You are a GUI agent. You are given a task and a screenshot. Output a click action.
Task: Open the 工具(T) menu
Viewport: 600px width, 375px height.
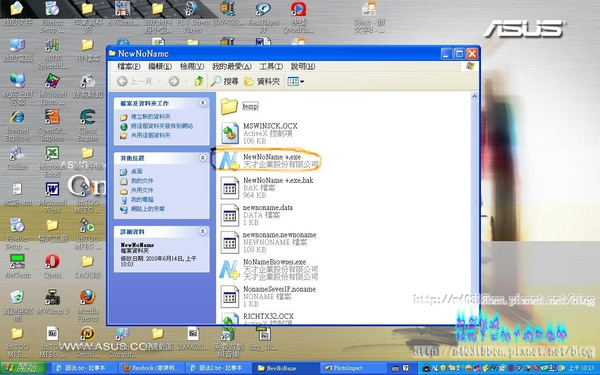point(271,66)
